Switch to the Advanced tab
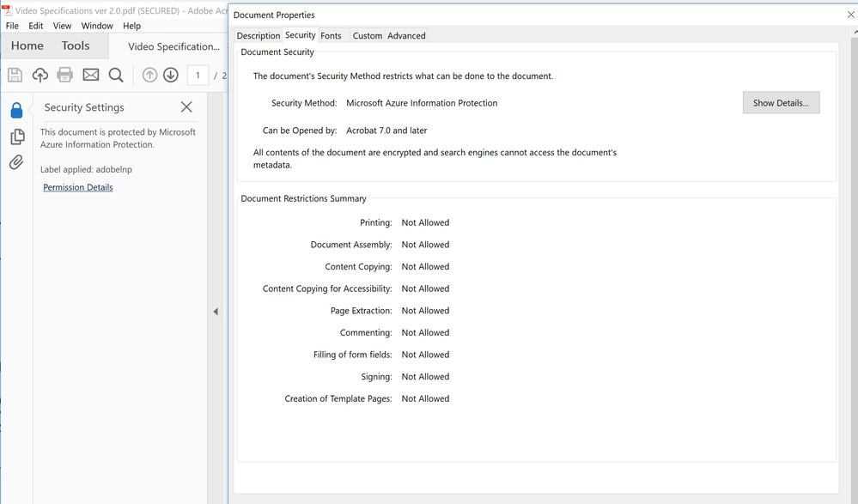This screenshot has width=858, height=504. 406,35
